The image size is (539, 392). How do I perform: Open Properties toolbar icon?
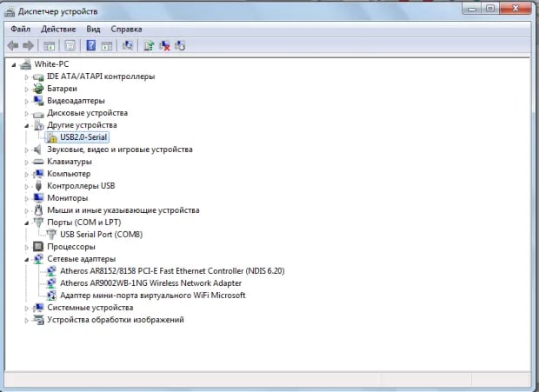pyautogui.click(x=70, y=46)
